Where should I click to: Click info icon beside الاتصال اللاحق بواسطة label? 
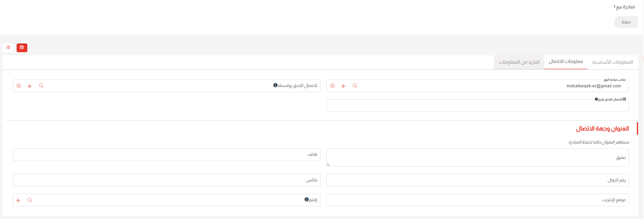point(275,85)
